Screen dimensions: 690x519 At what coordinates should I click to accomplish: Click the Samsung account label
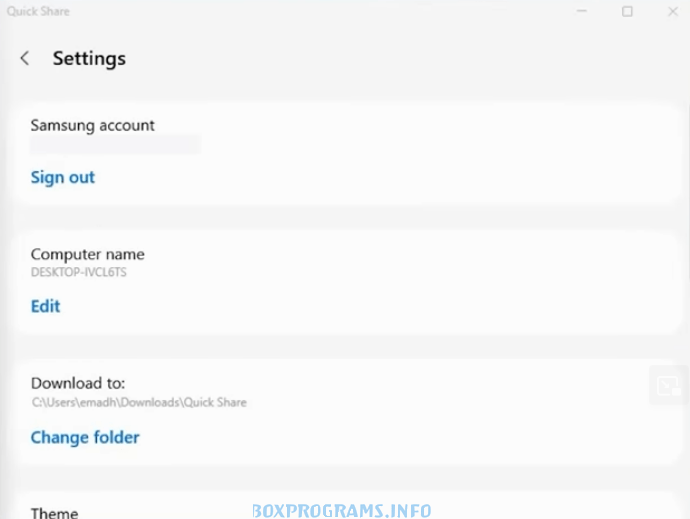tap(92, 125)
